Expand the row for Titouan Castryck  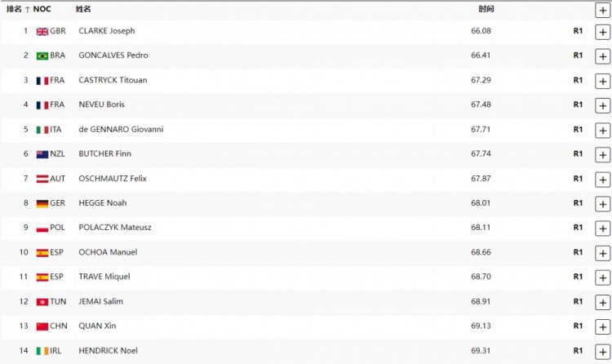(x=602, y=81)
